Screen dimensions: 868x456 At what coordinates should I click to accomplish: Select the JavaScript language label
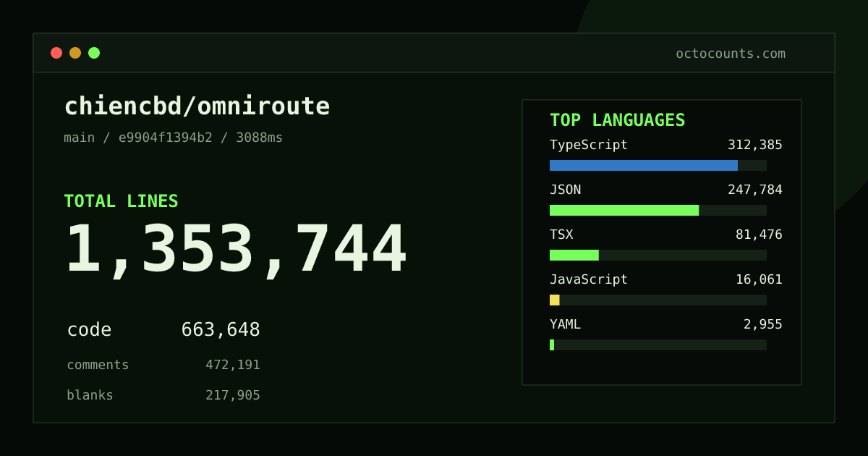click(589, 279)
